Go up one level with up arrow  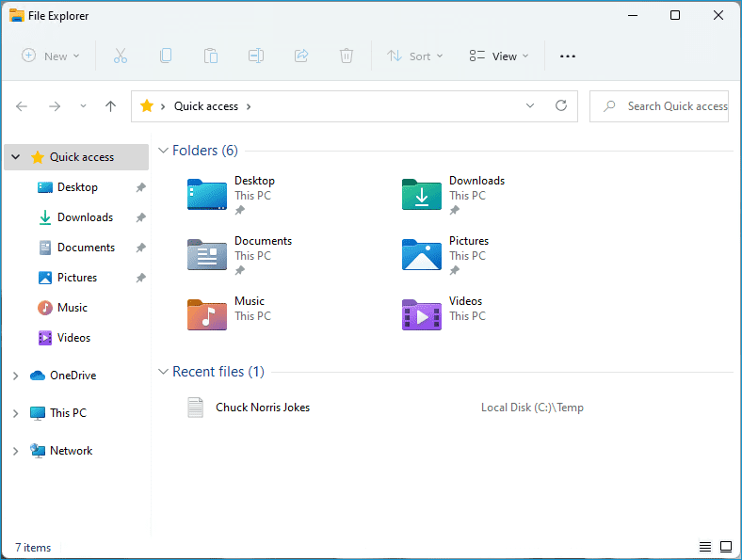(110, 106)
